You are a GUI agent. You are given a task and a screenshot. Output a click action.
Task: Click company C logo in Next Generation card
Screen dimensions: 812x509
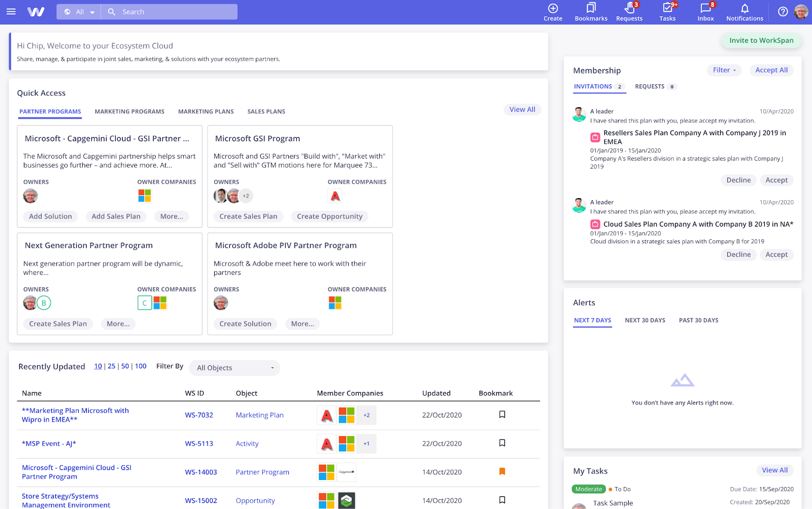pyautogui.click(x=145, y=303)
